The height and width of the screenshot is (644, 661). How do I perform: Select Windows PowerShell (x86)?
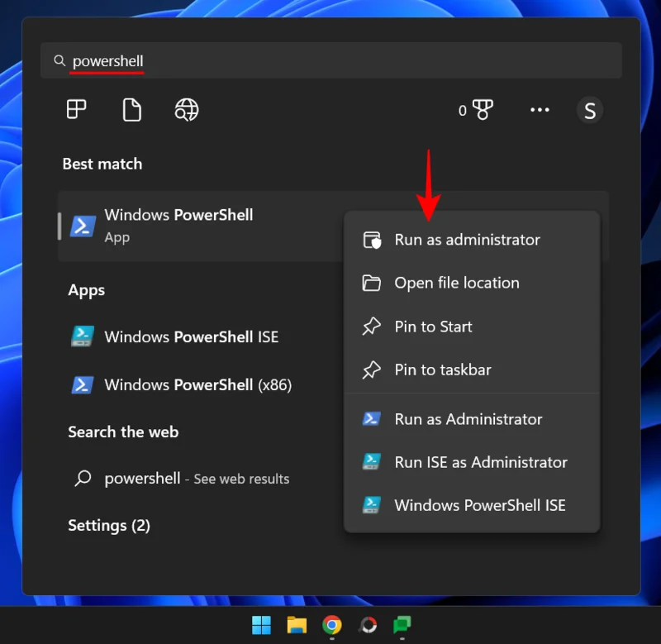[192, 384]
